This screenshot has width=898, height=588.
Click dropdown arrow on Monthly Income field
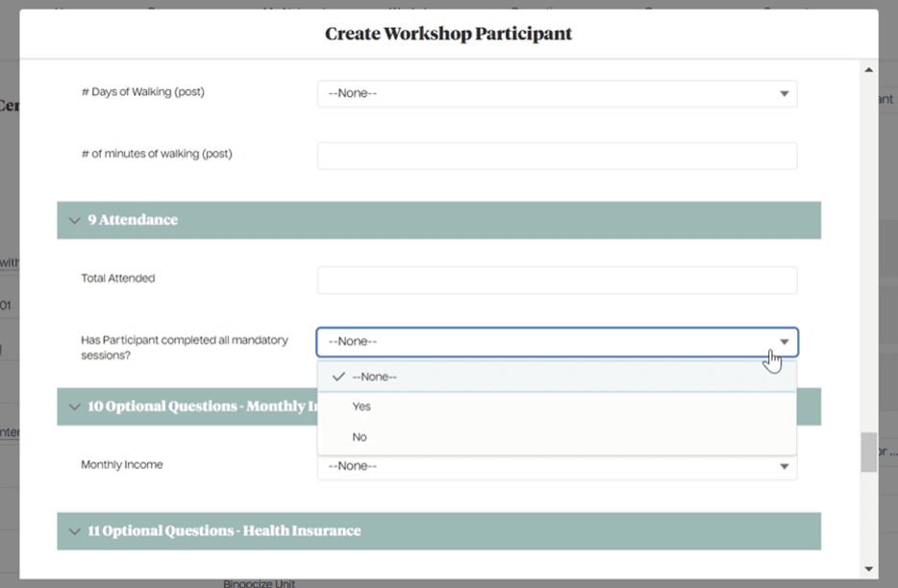pyautogui.click(x=785, y=466)
